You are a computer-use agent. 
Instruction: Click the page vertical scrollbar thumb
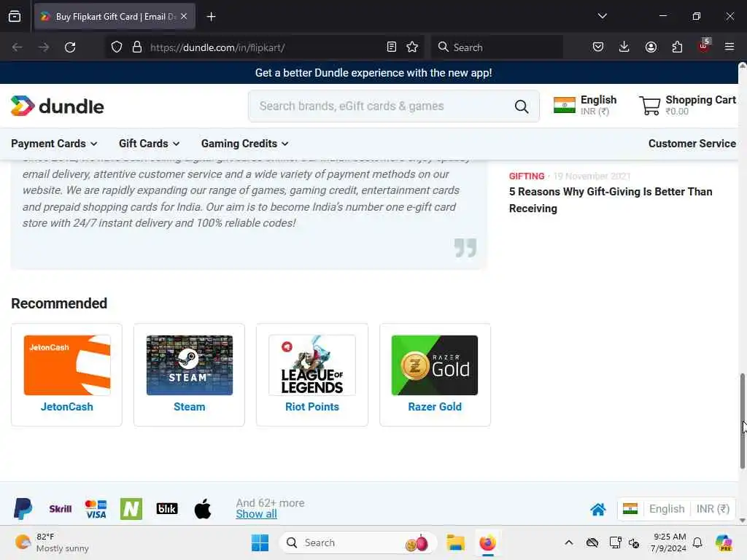[x=742, y=421]
